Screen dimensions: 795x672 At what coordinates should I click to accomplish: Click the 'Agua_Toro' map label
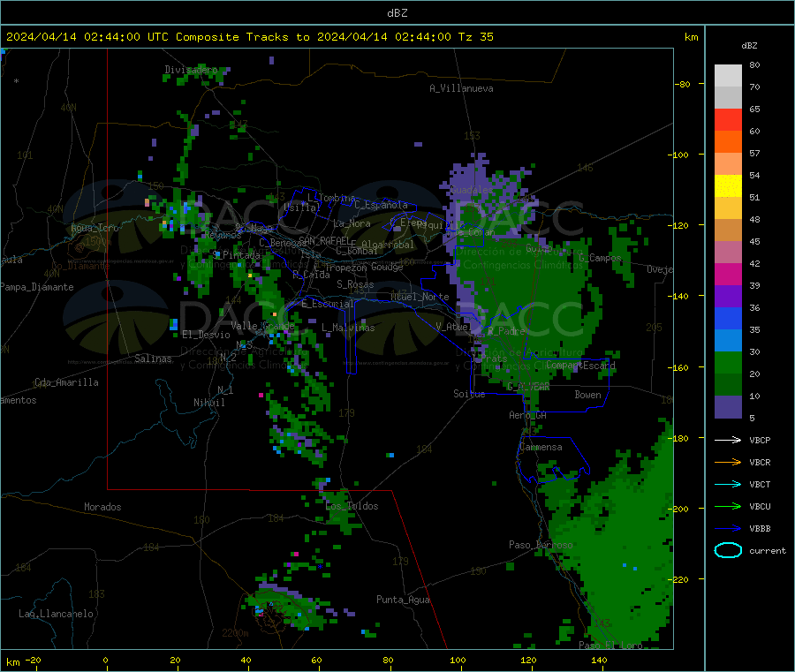(x=95, y=228)
